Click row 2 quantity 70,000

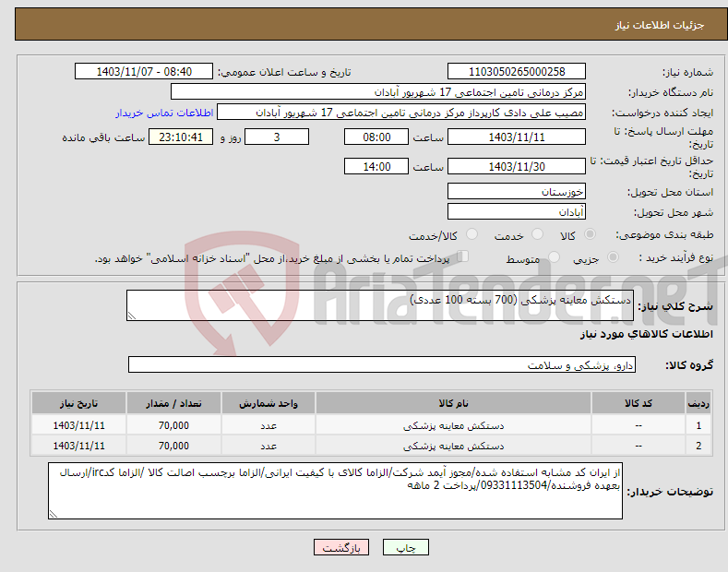point(173,446)
